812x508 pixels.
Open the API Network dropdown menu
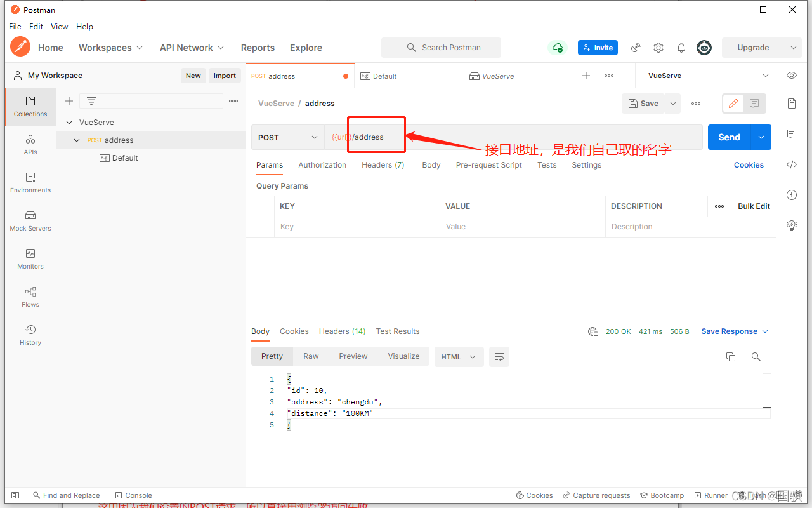pos(192,48)
